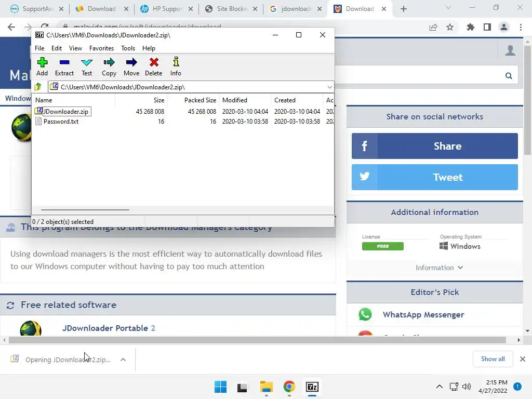Open the Favorites menu
The width and height of the screenshot is (532, 399).
pyautogui.click(x=101, y=48)
